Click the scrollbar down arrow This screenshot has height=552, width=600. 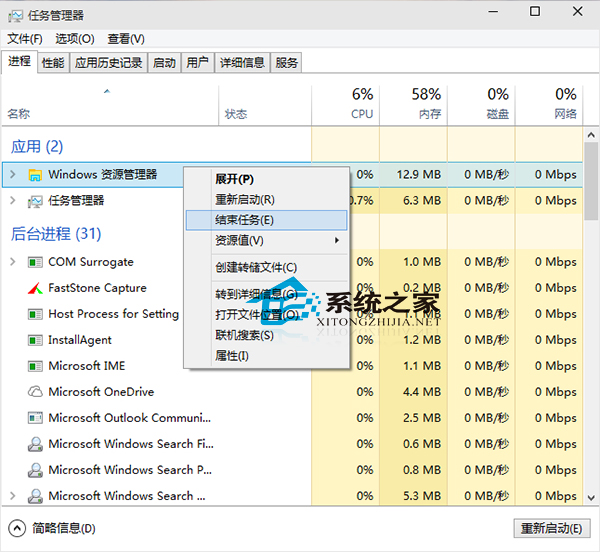click(x=591, y=498)
